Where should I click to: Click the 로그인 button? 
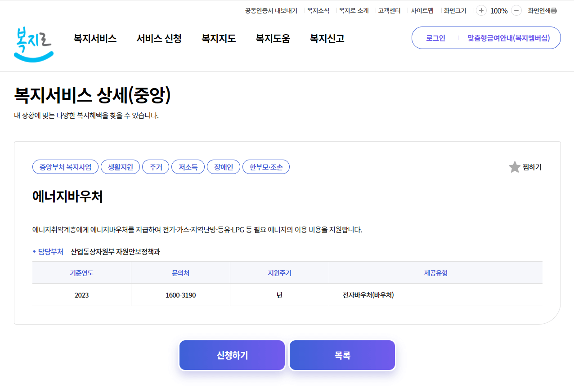(x=435, y=38)
